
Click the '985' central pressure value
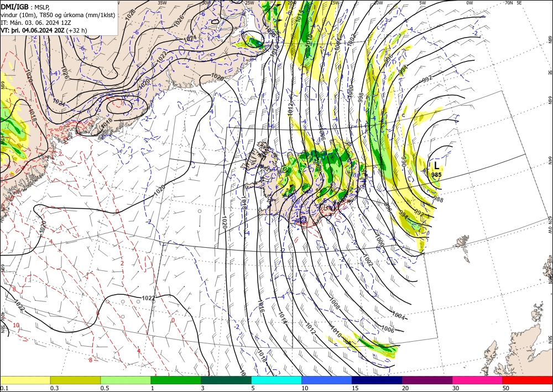tap(436, 175)
